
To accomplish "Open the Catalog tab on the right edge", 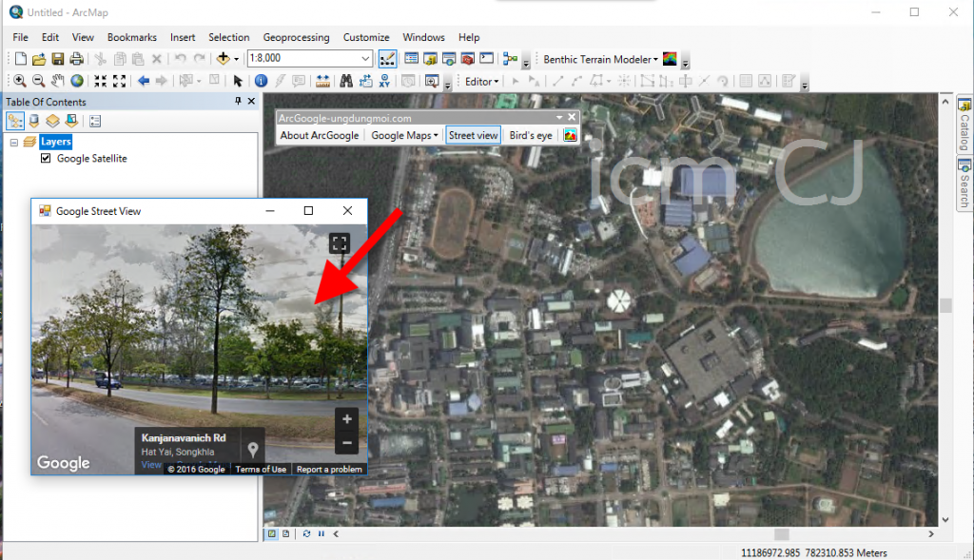I will pos(964,128).
